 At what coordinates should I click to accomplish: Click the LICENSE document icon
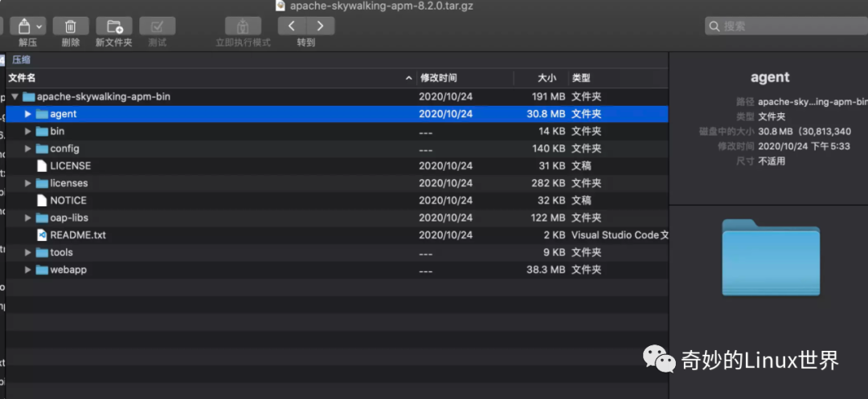(42, 166)
